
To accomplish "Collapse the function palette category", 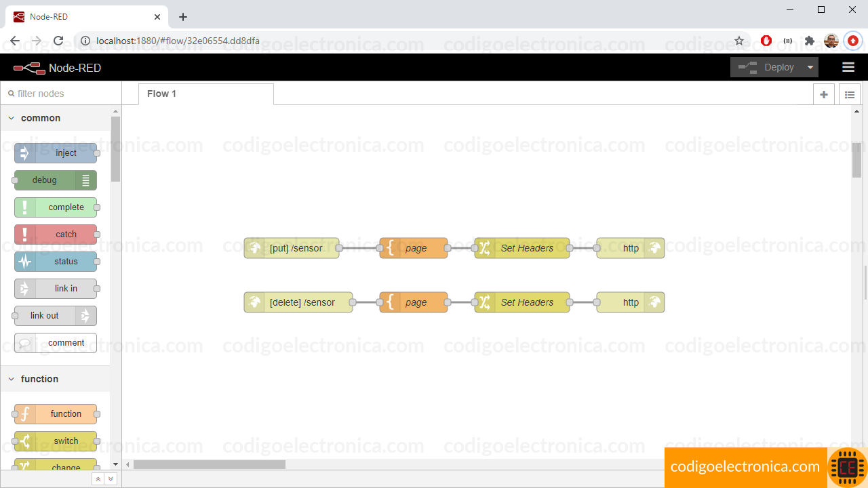I will (55, 379).
